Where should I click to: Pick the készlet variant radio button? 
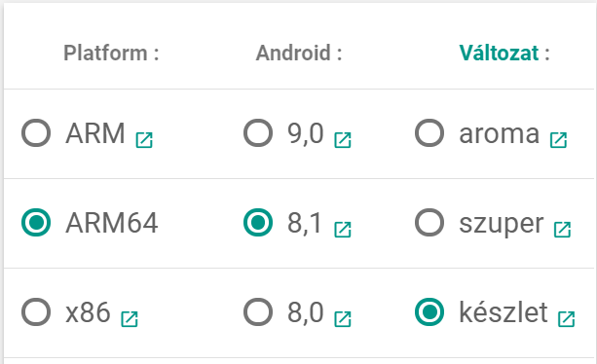[429, 312]
